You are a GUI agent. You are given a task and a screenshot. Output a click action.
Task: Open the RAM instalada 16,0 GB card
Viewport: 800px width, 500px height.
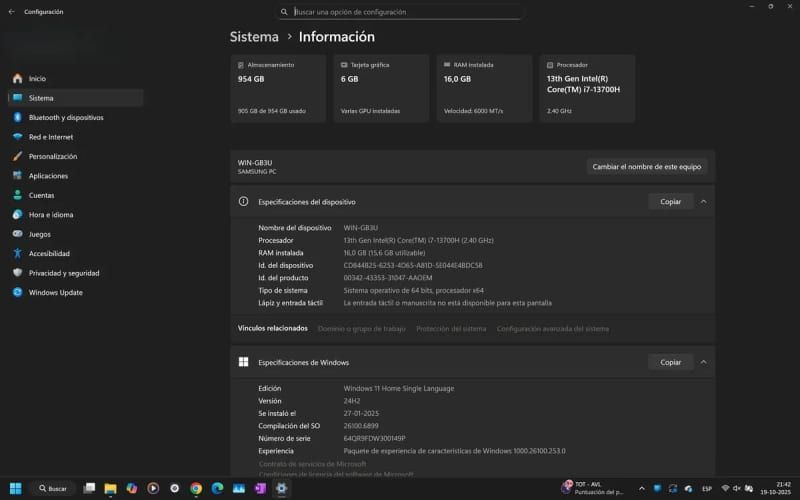[x=484, y=88]
